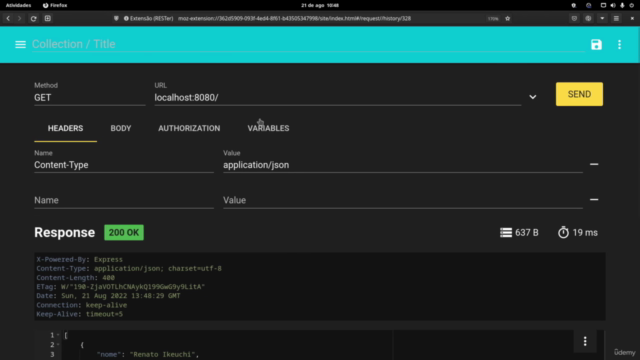Focus the URL field with localhost:8080/
The image size is (640, 360).
[x=338, y=98]
